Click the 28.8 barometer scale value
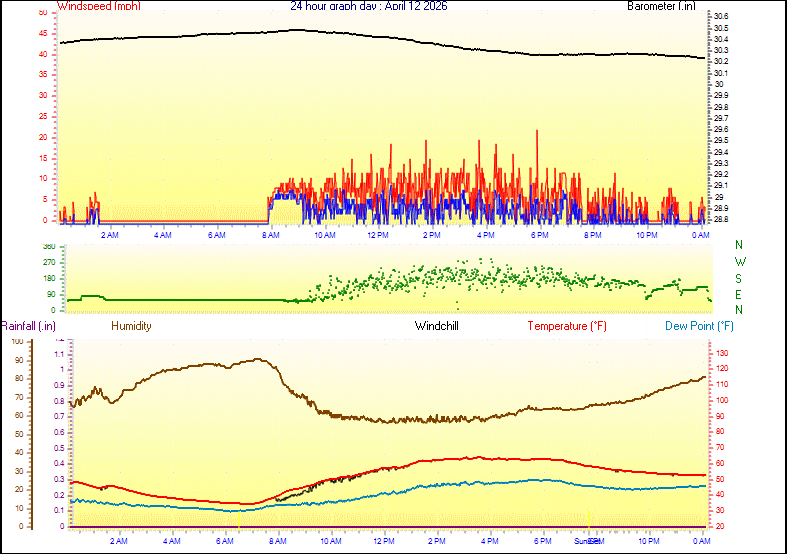The height and width of the screenshot is (554, 798). [x=720, y=219]
